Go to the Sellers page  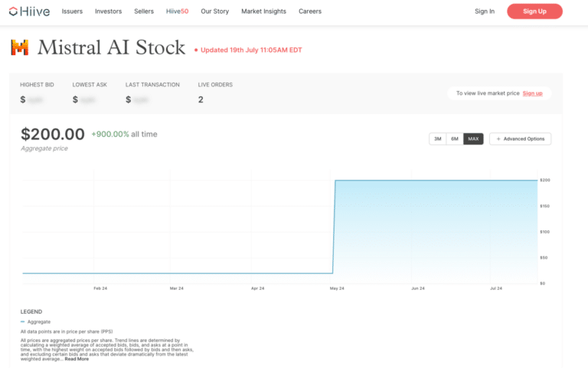[x=143, y=11]
